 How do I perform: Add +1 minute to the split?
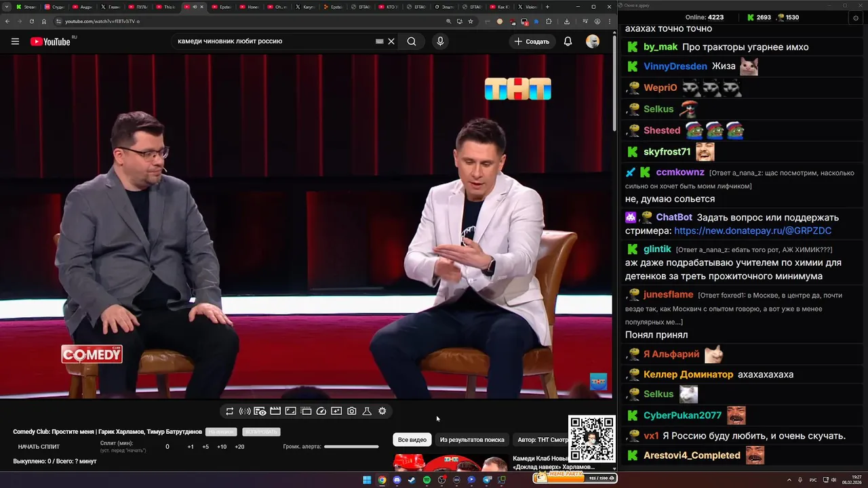191,447
